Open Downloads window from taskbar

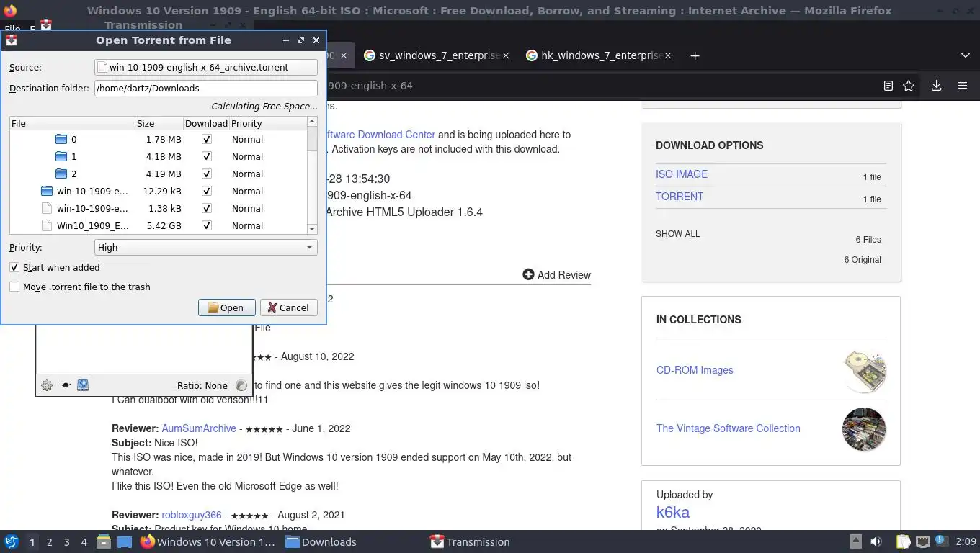click(321, 541)
